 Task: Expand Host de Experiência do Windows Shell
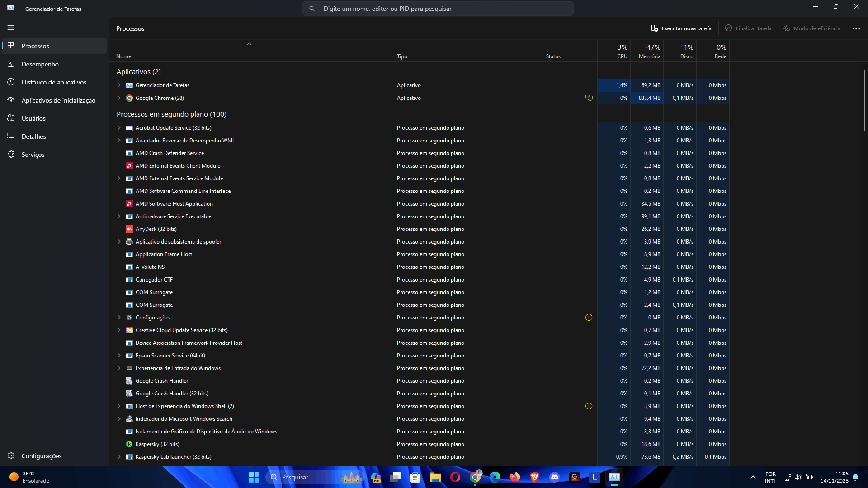coord(119,406)
